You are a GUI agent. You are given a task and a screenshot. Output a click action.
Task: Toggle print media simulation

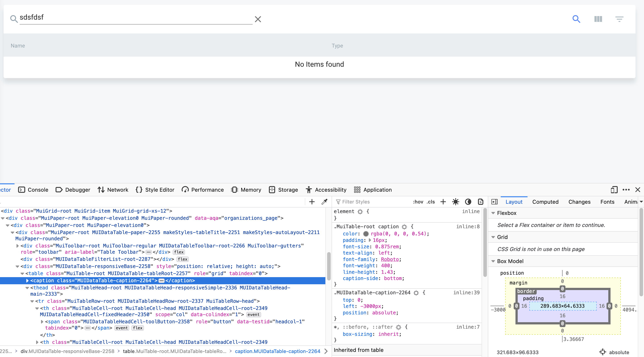pos(480,201)
